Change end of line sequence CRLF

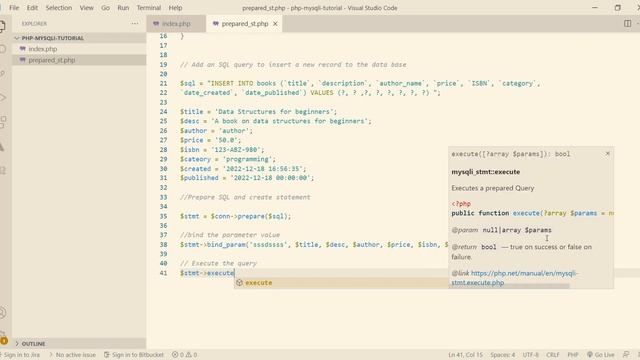pos(553,355)
